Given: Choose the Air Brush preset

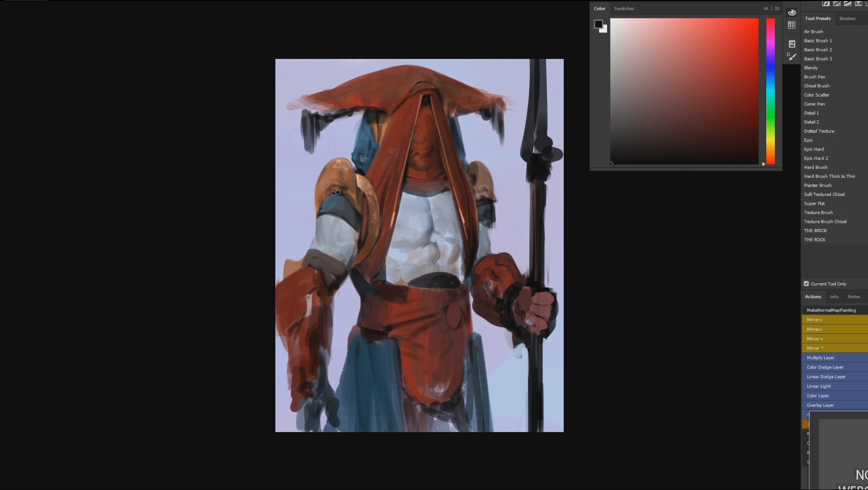Looking at the screenshot, I should click(835, 32).
